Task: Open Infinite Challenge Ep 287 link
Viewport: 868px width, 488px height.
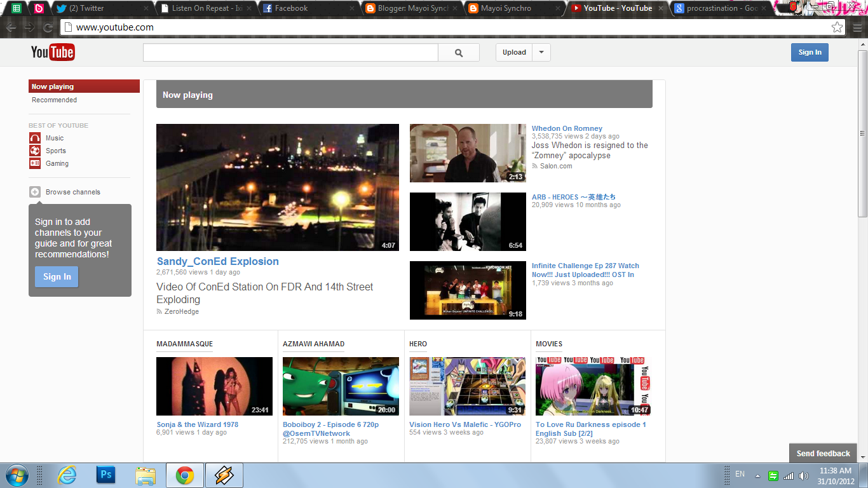Action: (x=585, y=270)
